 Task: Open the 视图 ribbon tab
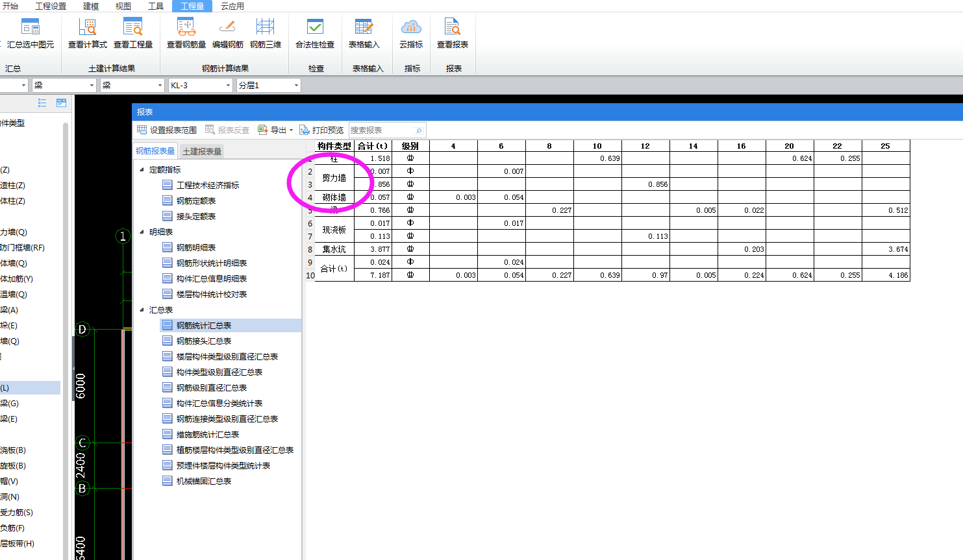click(123, 6)
